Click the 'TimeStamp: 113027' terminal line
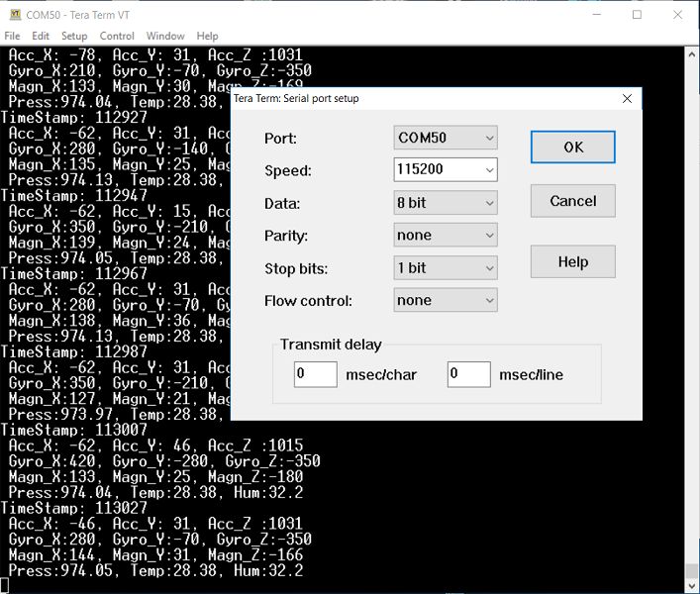Image resolution: width=700 pixels, height=594 pixels. (x=73, y=508)
